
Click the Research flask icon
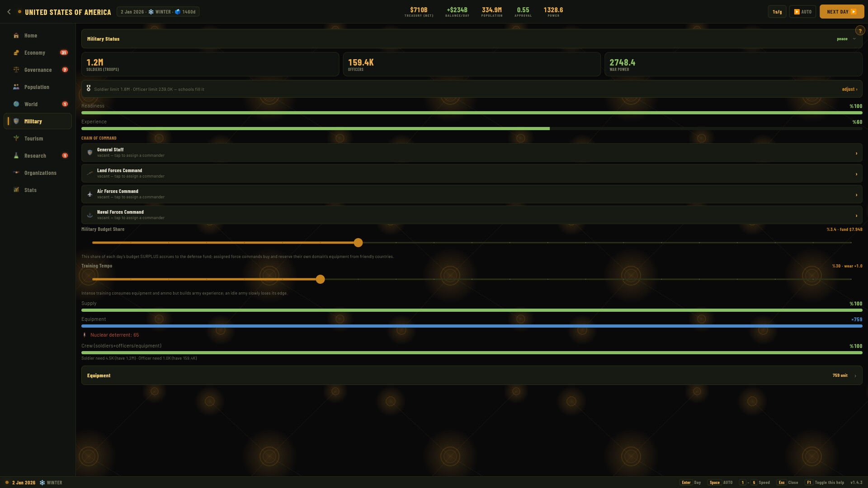pyautogui.click(x=16, y=156)
